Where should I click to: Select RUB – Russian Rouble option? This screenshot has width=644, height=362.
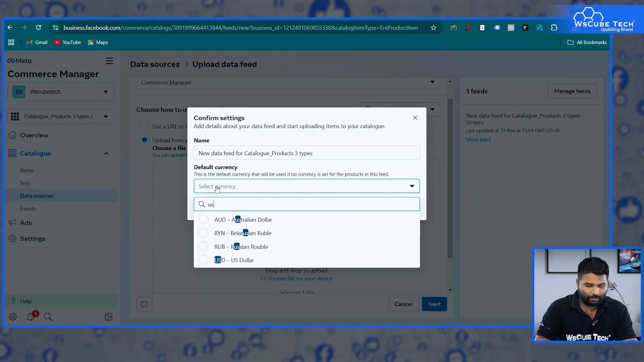(x=307, y=247)
